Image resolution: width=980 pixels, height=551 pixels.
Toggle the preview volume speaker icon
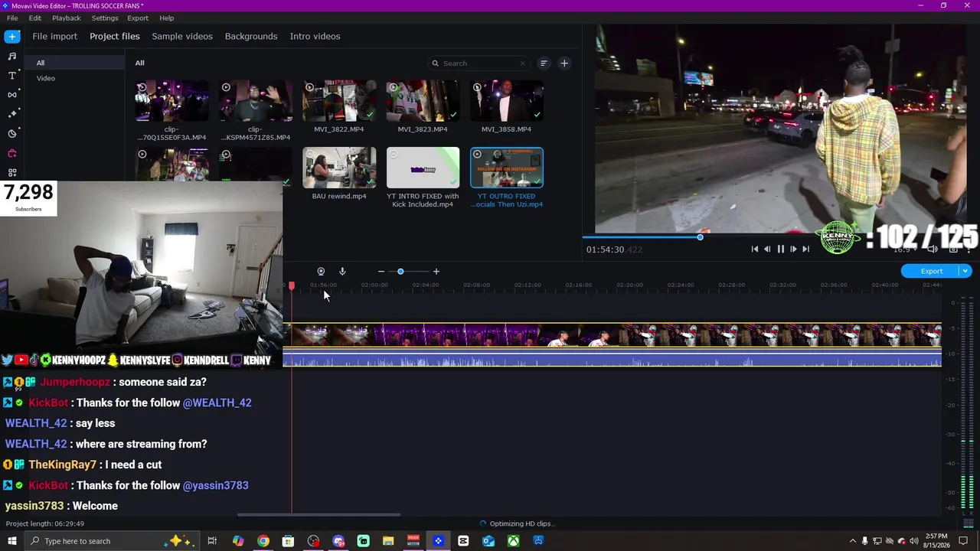click(932, 249)
